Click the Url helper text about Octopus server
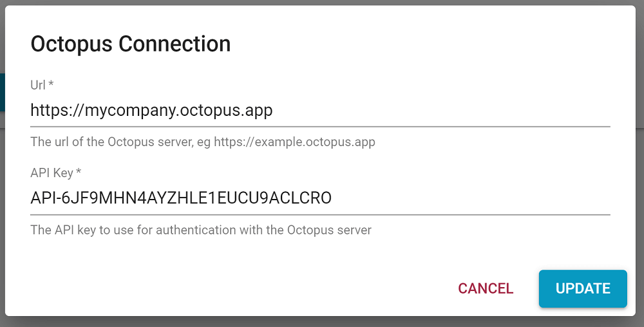The height and width of the screenshot is (327, 644). (x=202, y=142)
